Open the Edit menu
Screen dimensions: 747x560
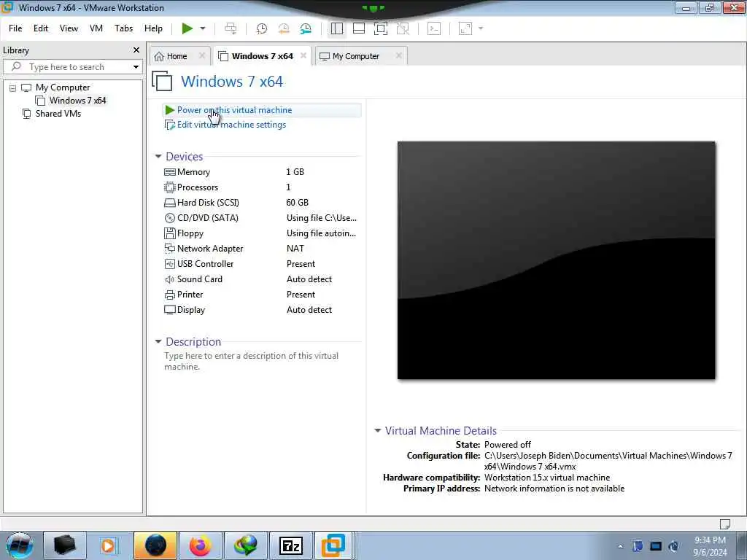(41, 28)
